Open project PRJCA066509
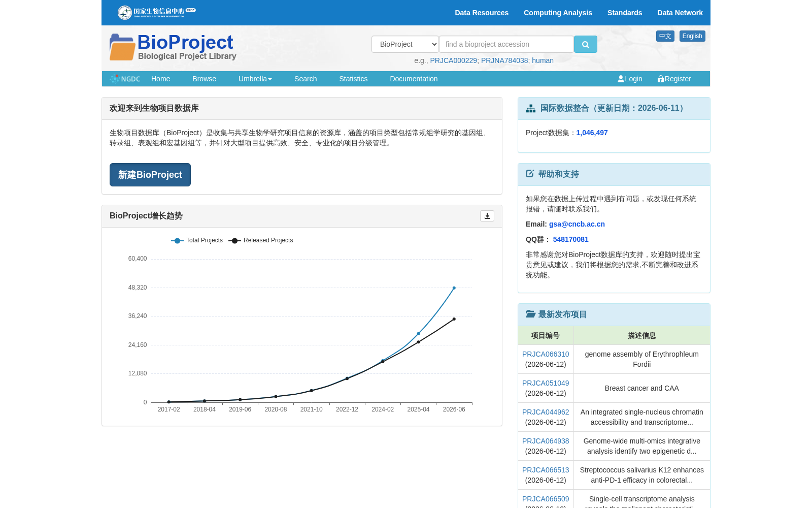 coord(546,499)
